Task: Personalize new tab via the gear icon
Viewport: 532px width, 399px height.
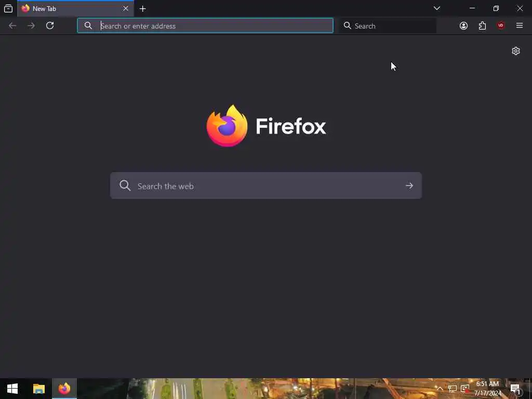Action: pyautogui.click(x=516, y=51)
